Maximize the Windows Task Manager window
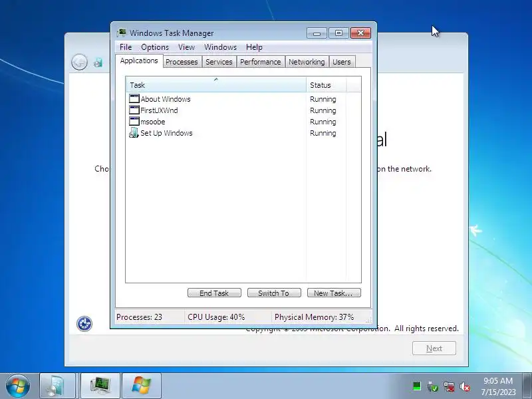 coord(338,33)
